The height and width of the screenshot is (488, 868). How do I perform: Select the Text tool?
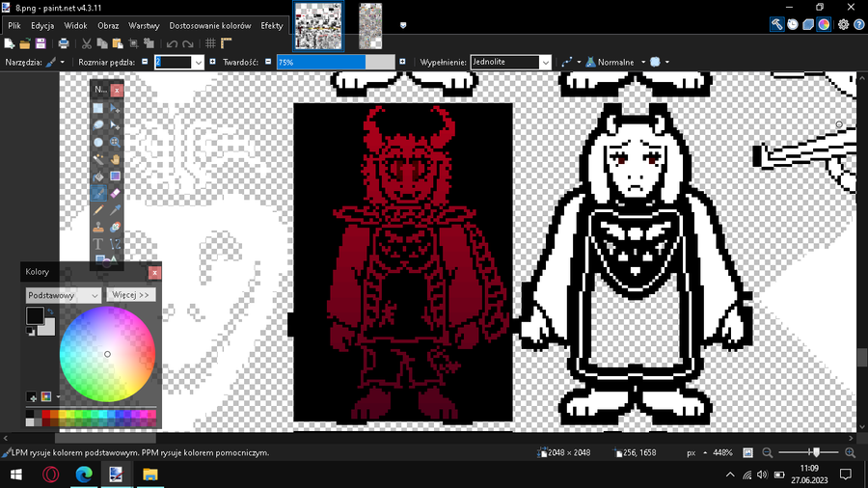pyautogui.click(x=98, y=244)
